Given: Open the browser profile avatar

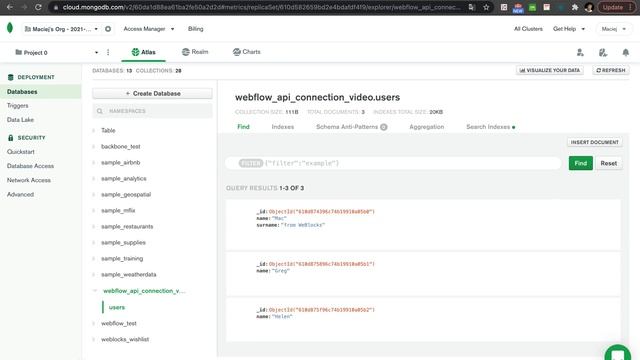Looking at the screenshot, I should point(589,7).
